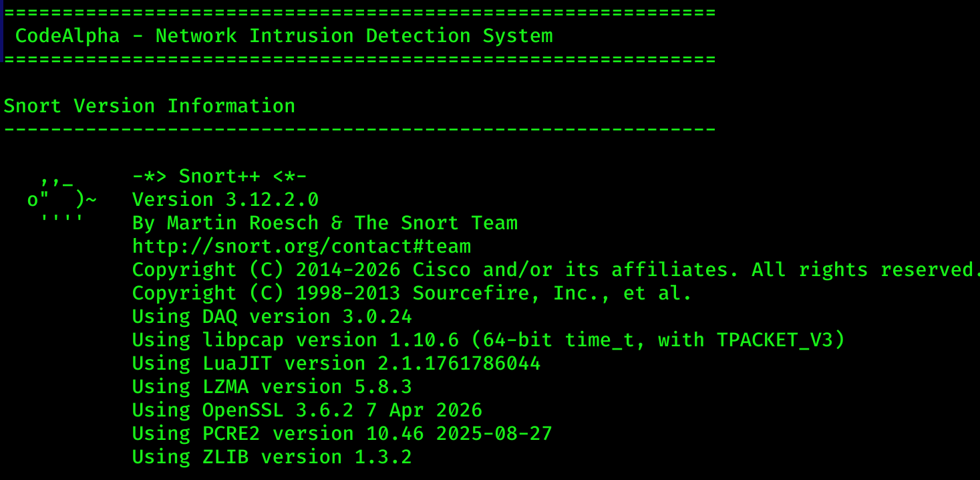Click the dashed separator under the heading
The image size is (980, 480).
point(360,129)
